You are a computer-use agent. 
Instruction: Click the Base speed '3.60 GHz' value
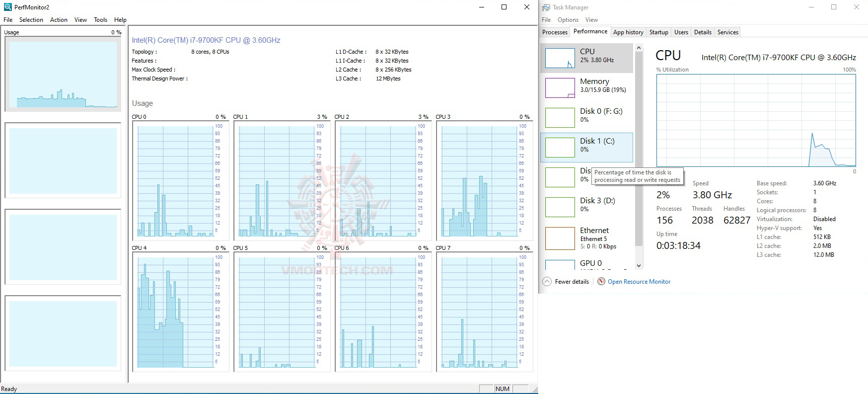tap(825, 183)
